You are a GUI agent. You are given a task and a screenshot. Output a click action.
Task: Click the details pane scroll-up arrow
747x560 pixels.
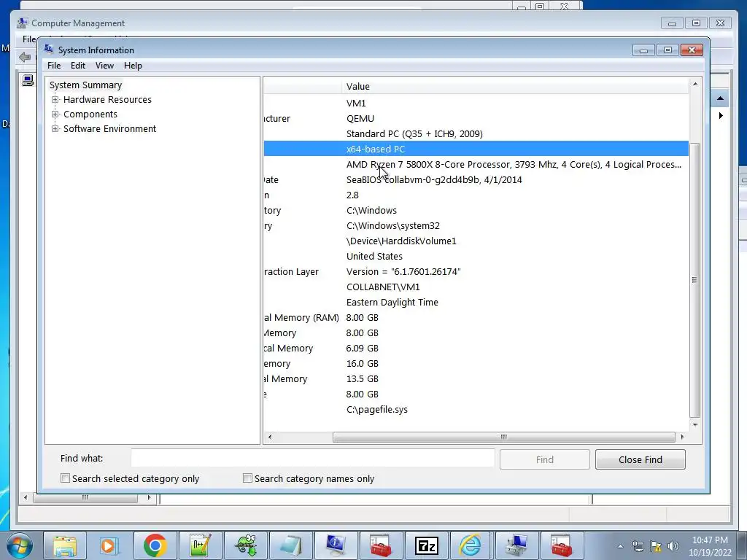tap(695, 84)
